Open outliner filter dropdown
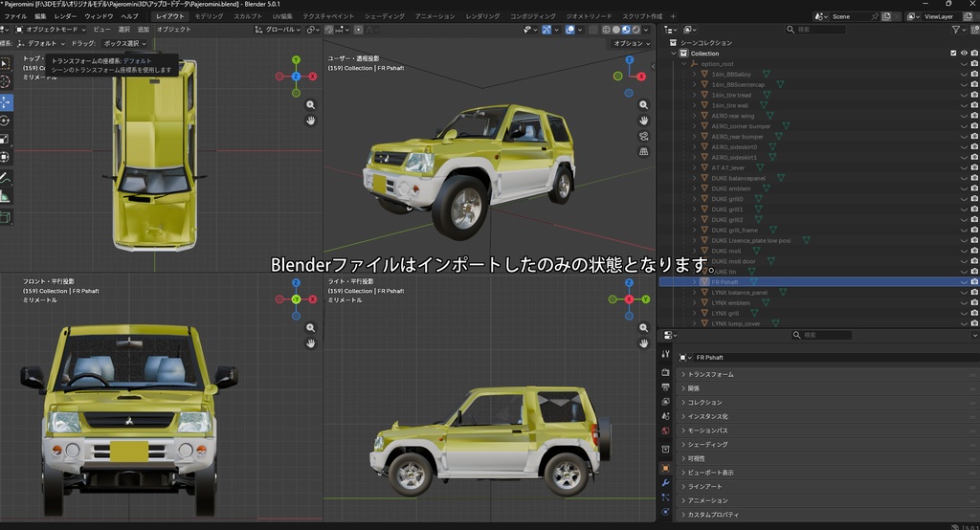This screenshot has height=530, width=980. [x=958, y=30]
